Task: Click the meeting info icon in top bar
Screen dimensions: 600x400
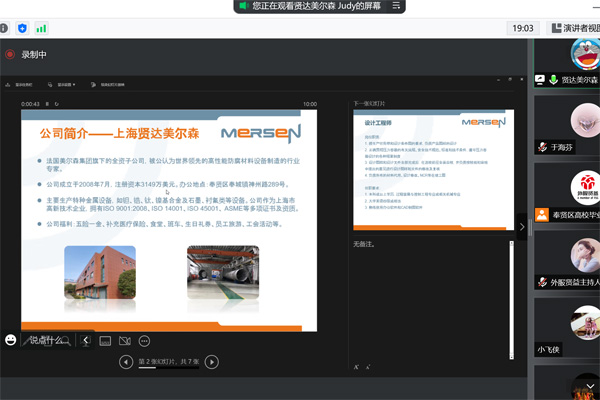Action: point(3,28)
